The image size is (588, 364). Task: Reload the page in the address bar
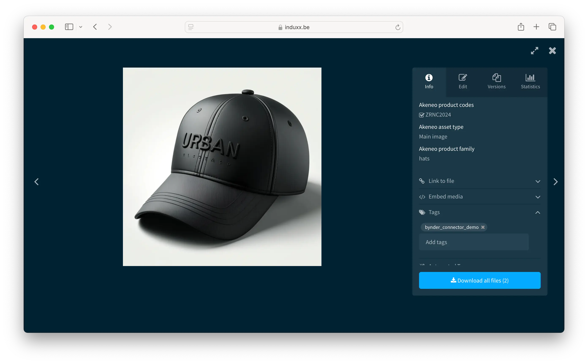tap(397, 27)
